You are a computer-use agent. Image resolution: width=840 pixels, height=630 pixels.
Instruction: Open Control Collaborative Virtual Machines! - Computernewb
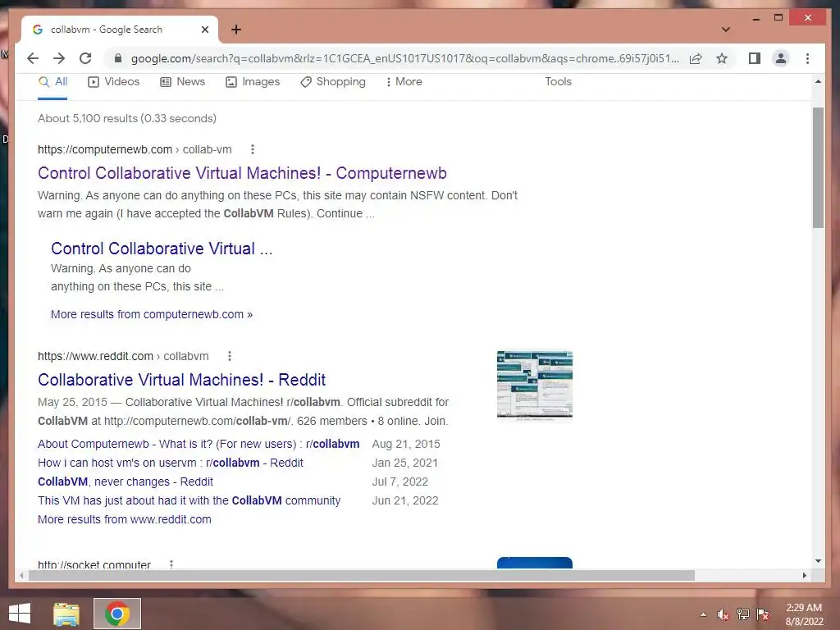click(242, 173)
